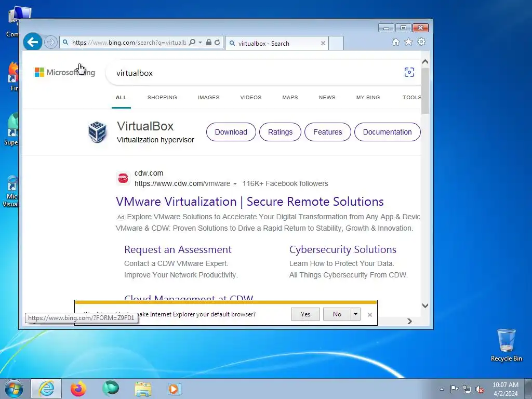The width and height of the screenshot is (532, 399).
Task: Show hidden system tray icons
Action: (x=442, y=389)
